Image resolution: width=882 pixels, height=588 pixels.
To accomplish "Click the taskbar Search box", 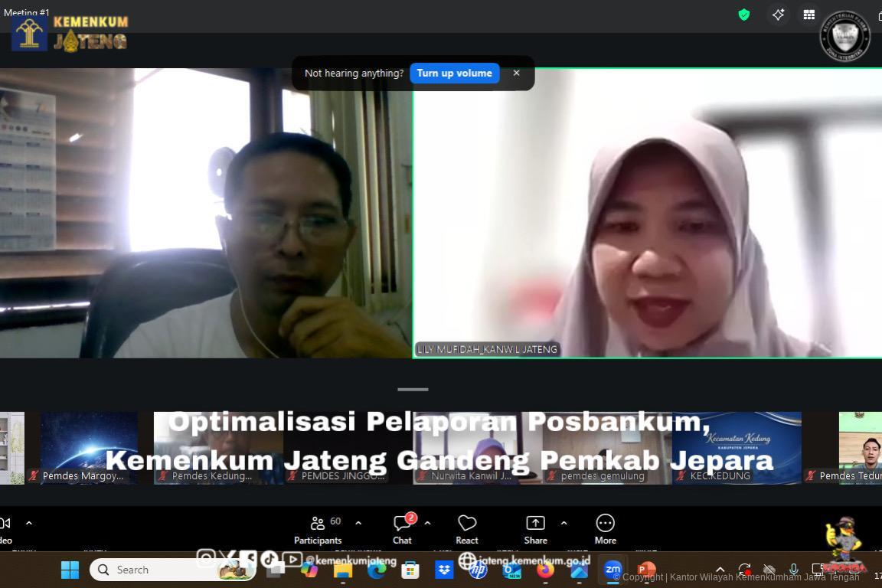I will click(172, 570).
